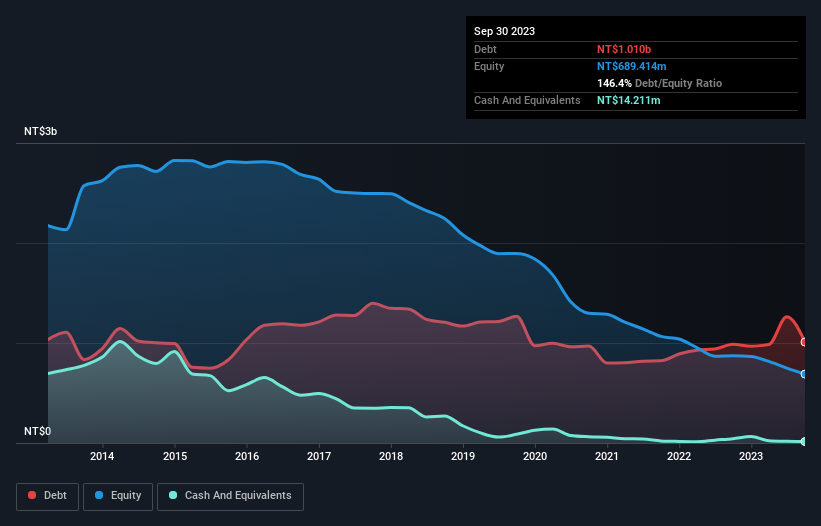Click the Sep 30 2023 tooltip date

coord(504,31)
